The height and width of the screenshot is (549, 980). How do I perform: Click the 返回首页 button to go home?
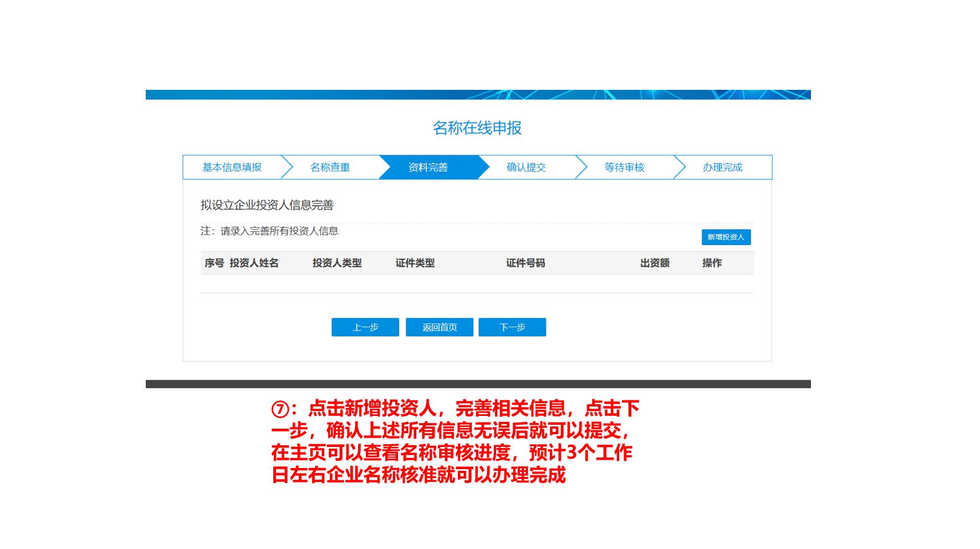440,327
